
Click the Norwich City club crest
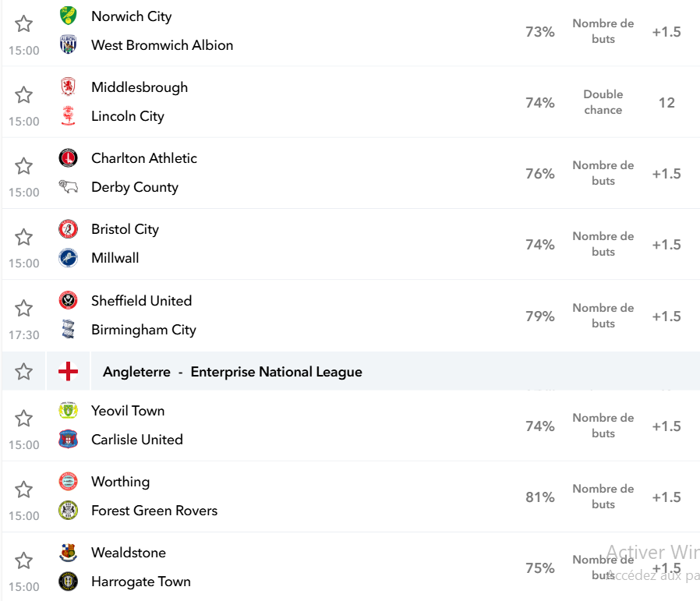pyautogui.click(x=68, y=16)
